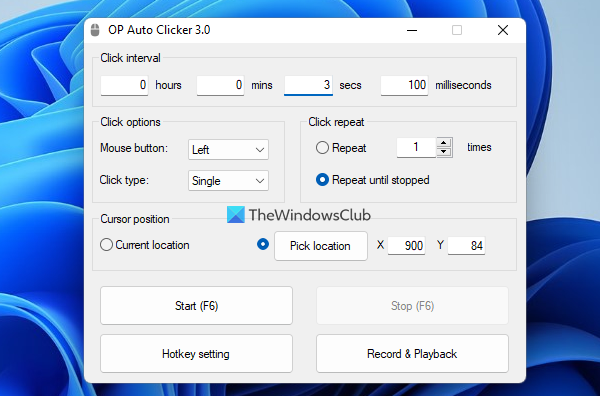Click the milliseconds input field
The height and width of the screenshot is (396, 600).
(404, 85)
